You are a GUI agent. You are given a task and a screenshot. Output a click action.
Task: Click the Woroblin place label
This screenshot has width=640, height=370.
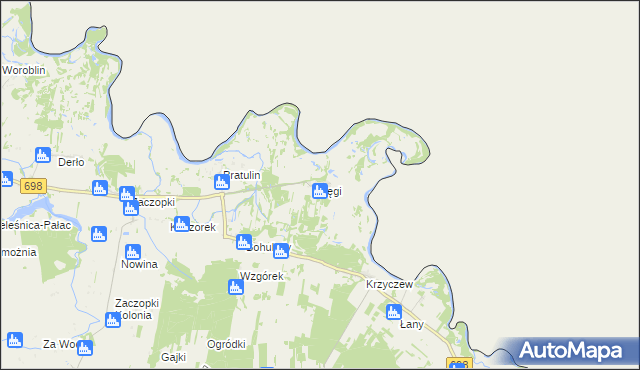(24, 70)
